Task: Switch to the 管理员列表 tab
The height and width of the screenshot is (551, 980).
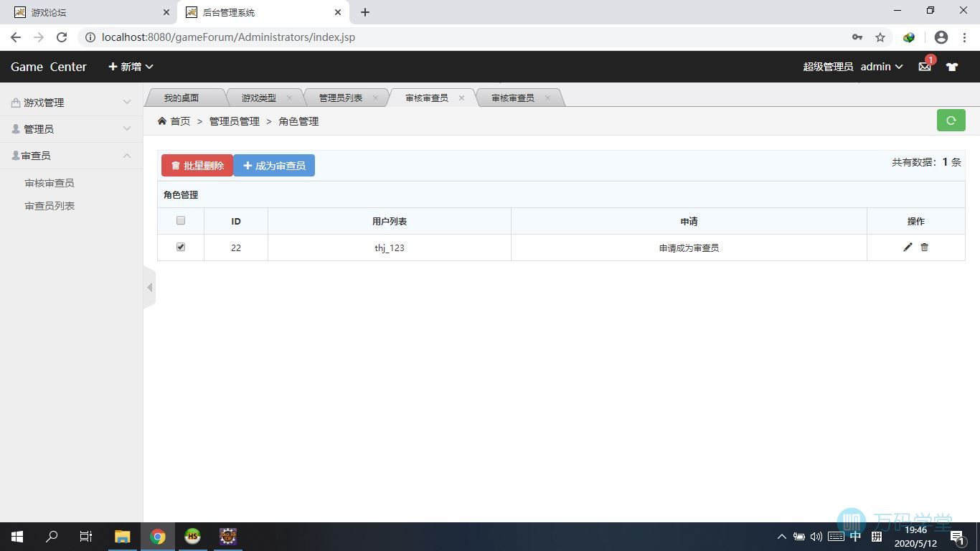Action: (x=340, y=98)
